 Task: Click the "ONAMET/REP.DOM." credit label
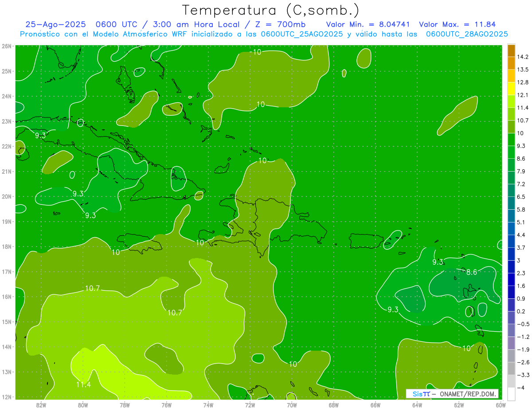468,394
